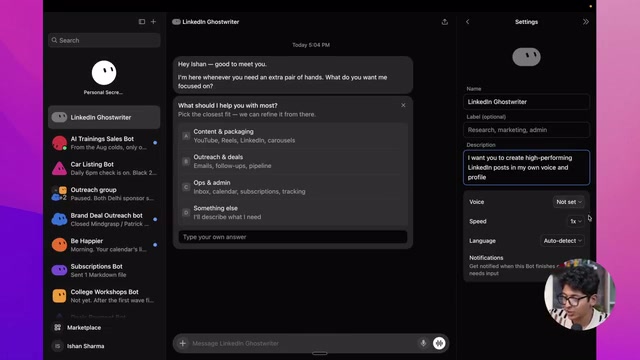Open the Subscriptions Bot conversation
This screenshot has height=360, width=640.
click(x=104, y=270)
